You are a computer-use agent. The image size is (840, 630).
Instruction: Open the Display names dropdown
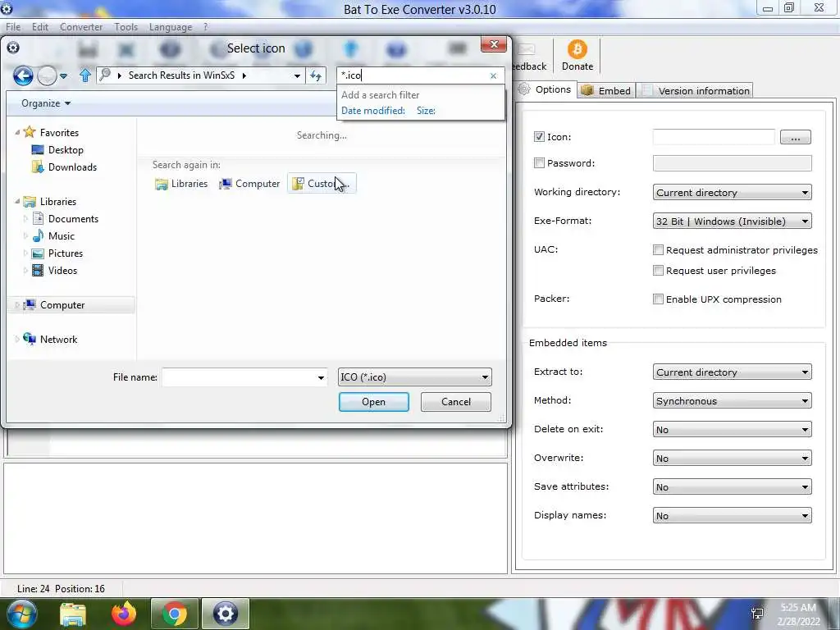(x=732, y=516)
